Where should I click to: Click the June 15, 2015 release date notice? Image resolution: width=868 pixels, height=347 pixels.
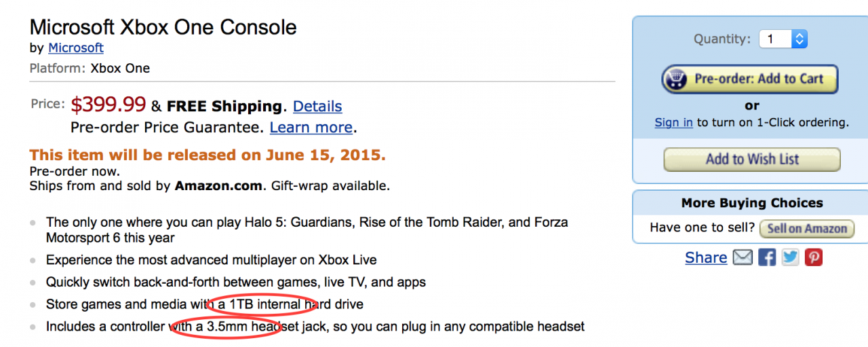(208, 155)
